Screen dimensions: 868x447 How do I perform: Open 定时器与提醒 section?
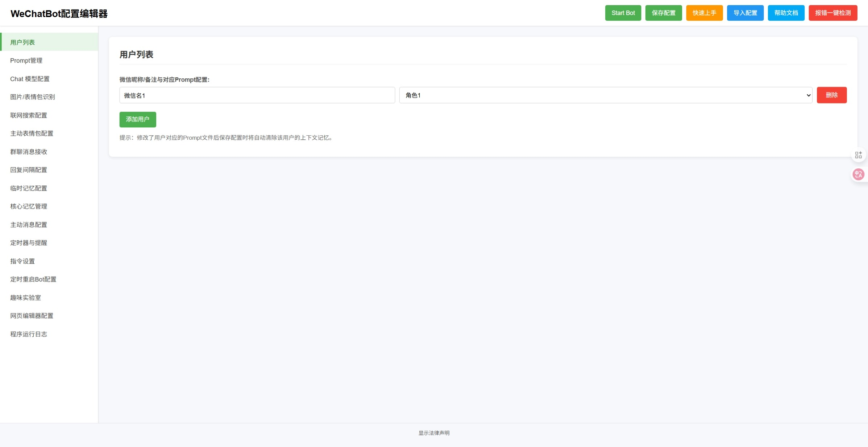[49, 243]
